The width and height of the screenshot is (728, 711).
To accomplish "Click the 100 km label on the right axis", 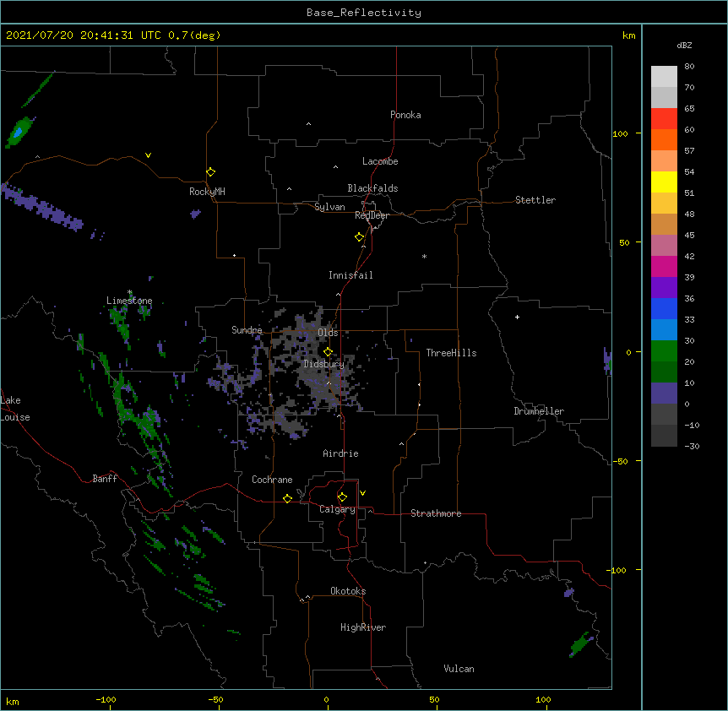I will [620, 133].
